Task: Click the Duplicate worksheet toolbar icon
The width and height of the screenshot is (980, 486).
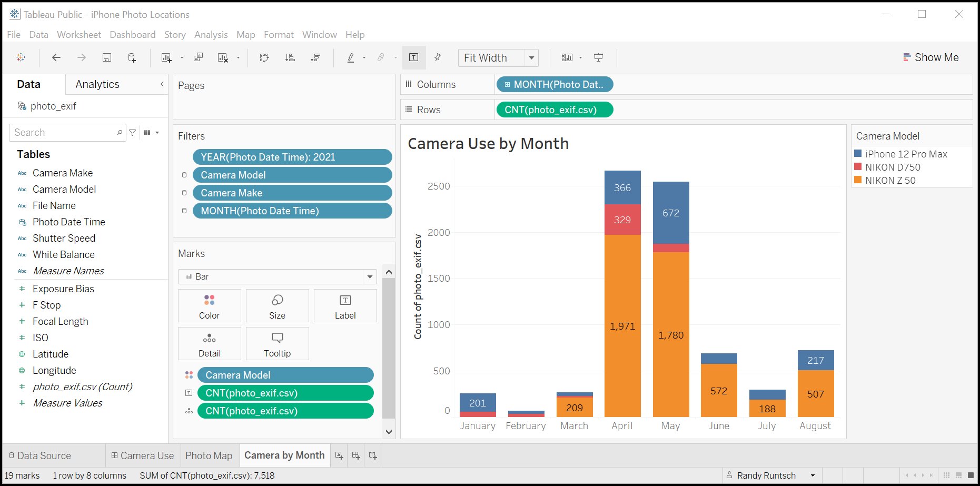Action: click(x=199, y=57)
